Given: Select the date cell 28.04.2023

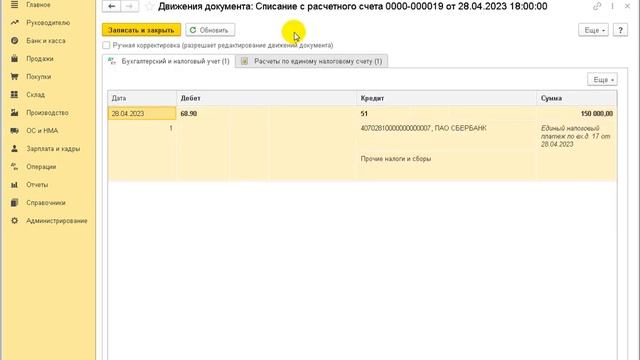Looking at the screenshot, I should 142,113.
